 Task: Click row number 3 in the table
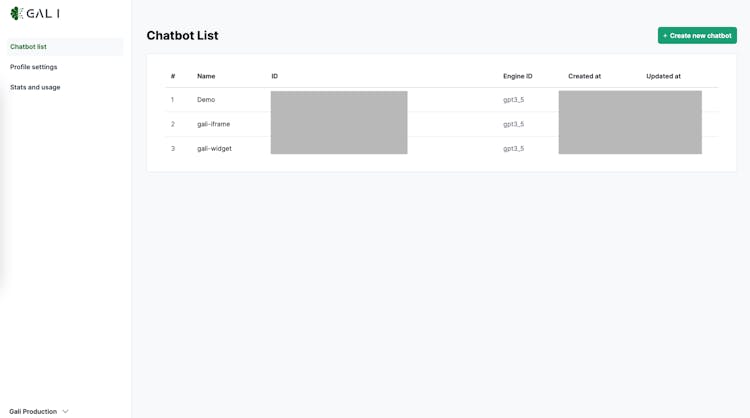pos(172,149)
